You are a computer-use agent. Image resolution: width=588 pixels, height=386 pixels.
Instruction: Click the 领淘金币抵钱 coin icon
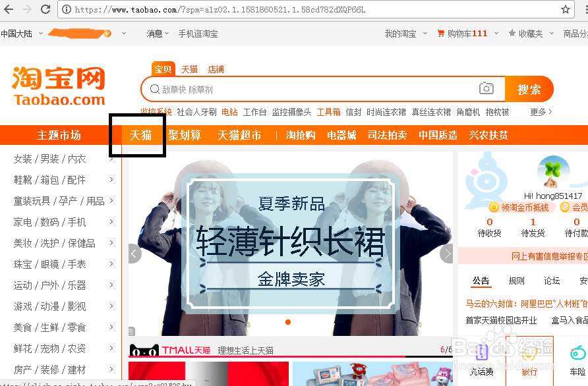coord(494,207)
